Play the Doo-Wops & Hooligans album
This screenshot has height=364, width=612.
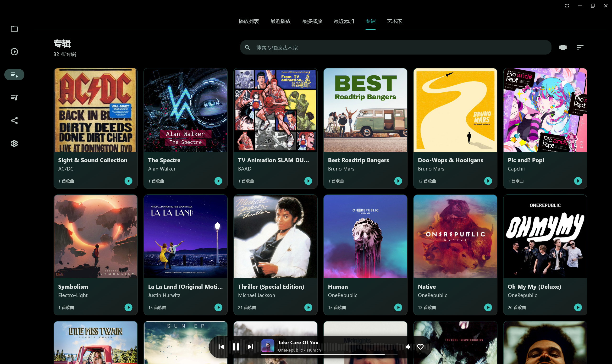[488, 181]
